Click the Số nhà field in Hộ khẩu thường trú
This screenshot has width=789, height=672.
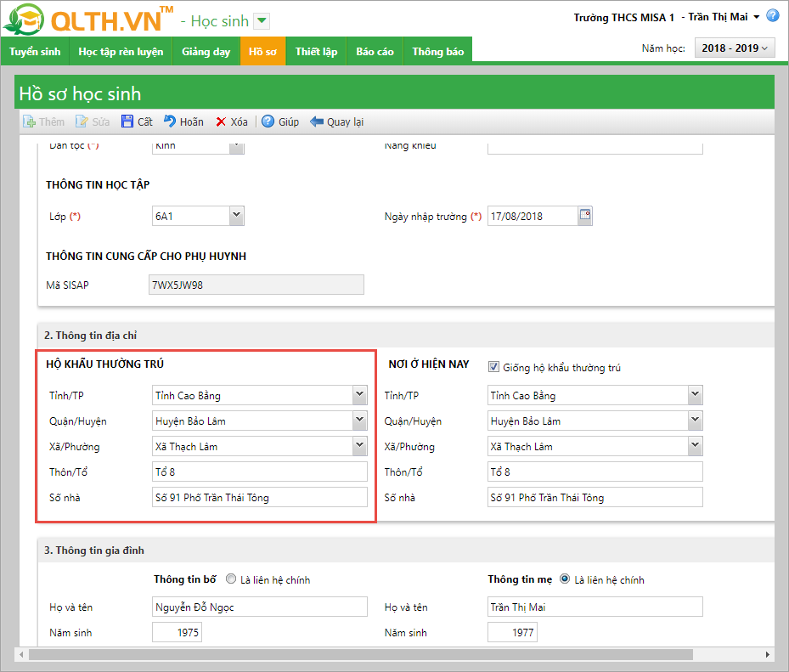coord(259,497)
